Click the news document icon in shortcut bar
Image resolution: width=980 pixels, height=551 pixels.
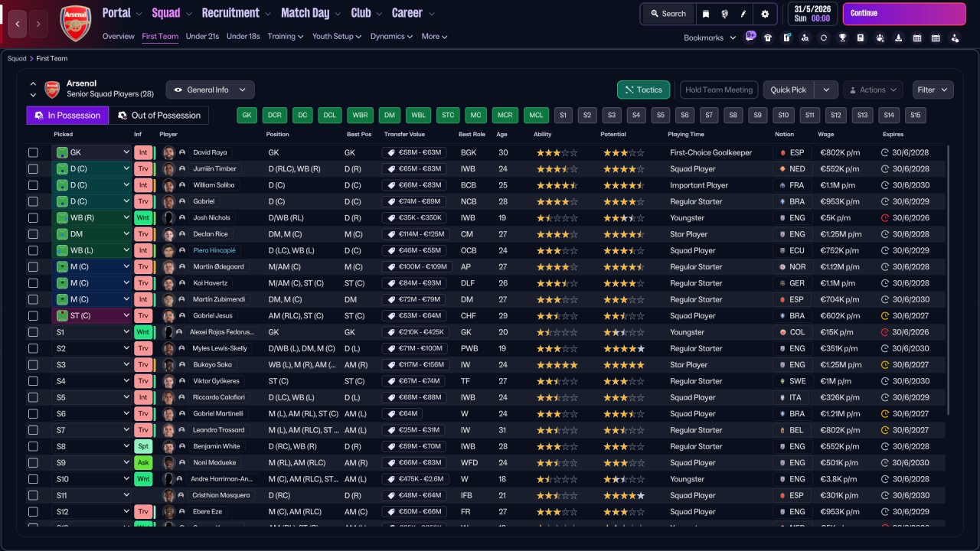click(x=861, y=37)
